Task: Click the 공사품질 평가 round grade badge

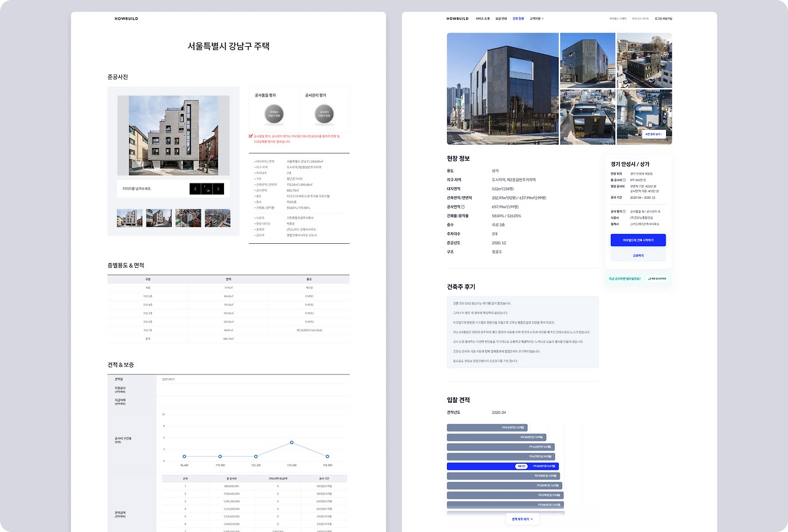Action: pyautogui.click(x=274, y=115)
